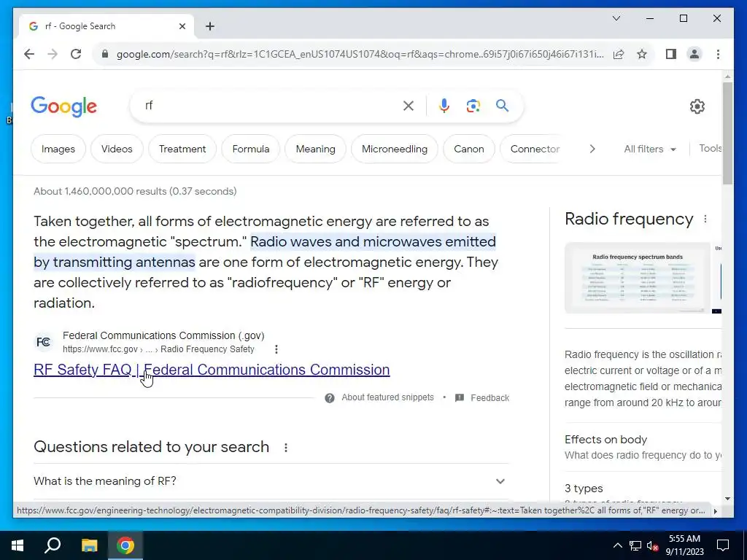Click Chrome icon in the taskbar
This screenshot has height=560, width=747.
click(x=125, y=545)
